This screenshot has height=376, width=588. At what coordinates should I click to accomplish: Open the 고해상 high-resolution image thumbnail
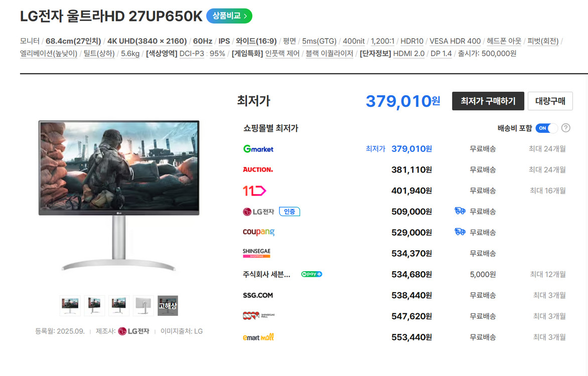168,305
